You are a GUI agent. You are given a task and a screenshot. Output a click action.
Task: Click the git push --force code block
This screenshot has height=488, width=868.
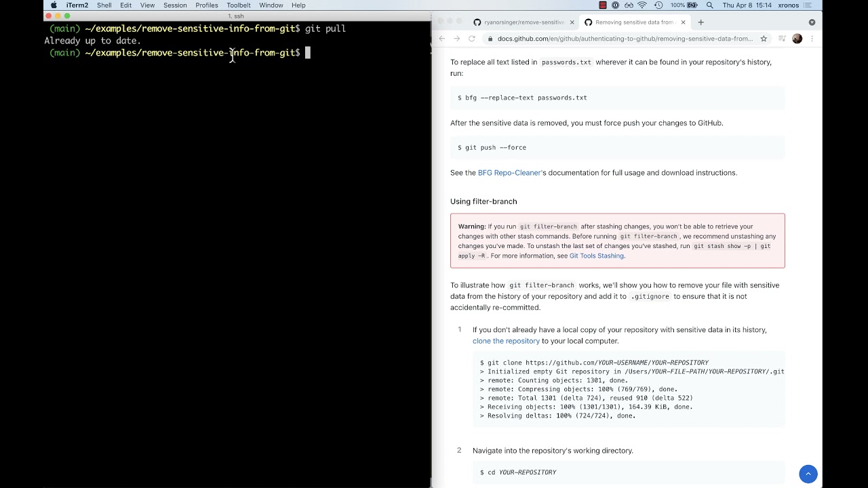click(617, 147)
